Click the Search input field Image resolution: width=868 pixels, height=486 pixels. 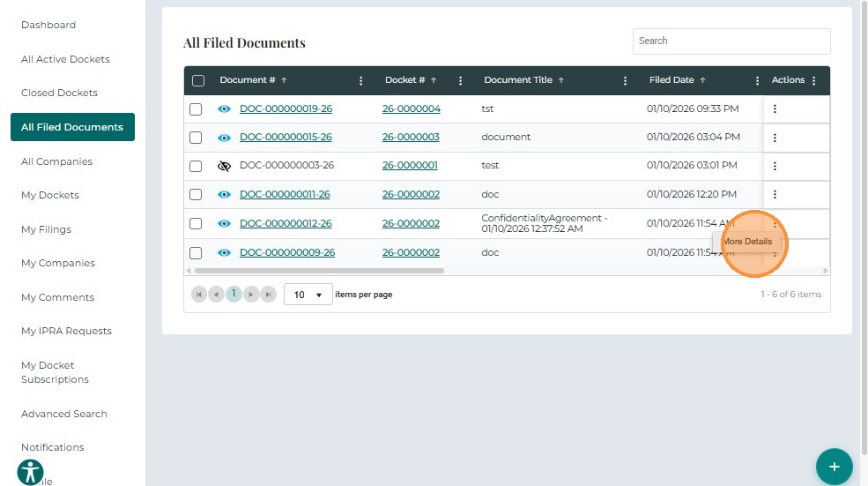(731, 41)
